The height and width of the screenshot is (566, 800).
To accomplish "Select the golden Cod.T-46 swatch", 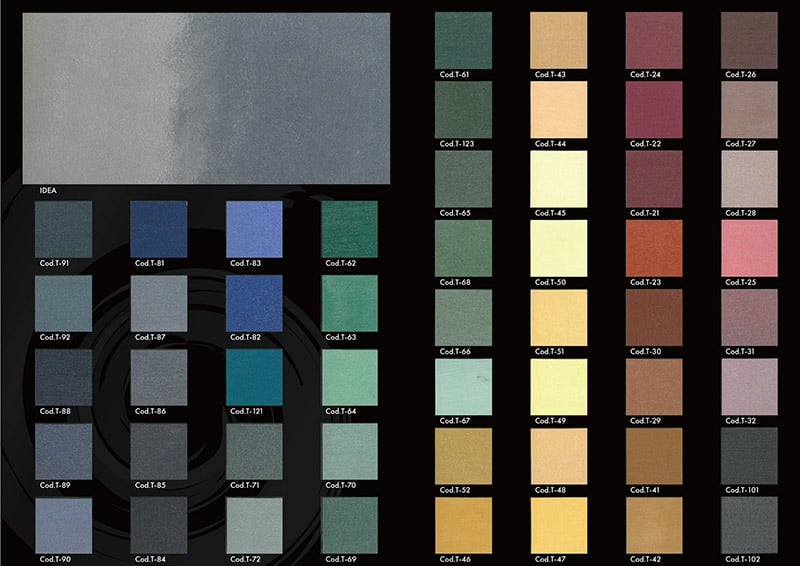I will pos(463,526).
